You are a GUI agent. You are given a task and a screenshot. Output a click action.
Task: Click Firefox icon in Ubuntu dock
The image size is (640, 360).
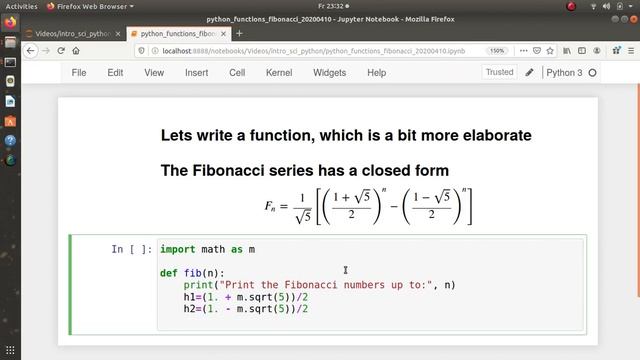(x=10, y=22)
